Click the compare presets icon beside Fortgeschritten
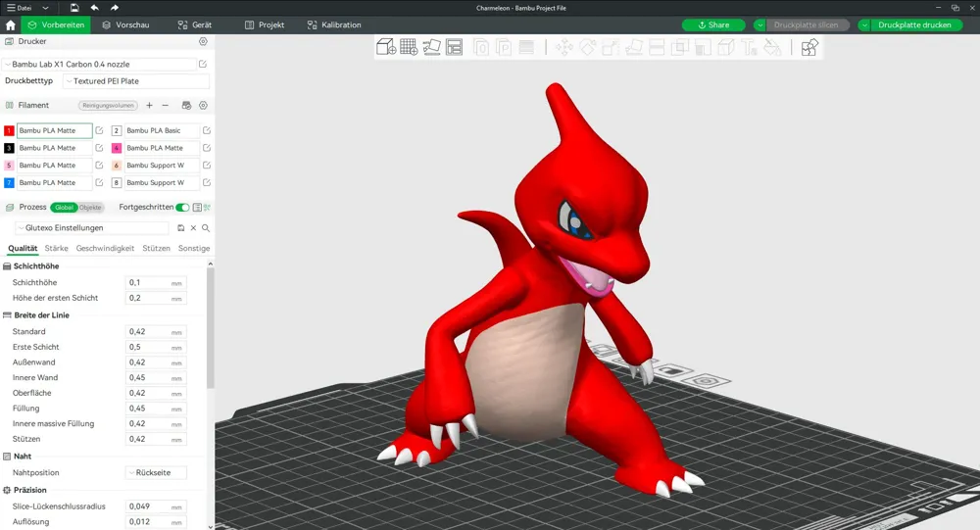980x530 pixels. (207, 207)
